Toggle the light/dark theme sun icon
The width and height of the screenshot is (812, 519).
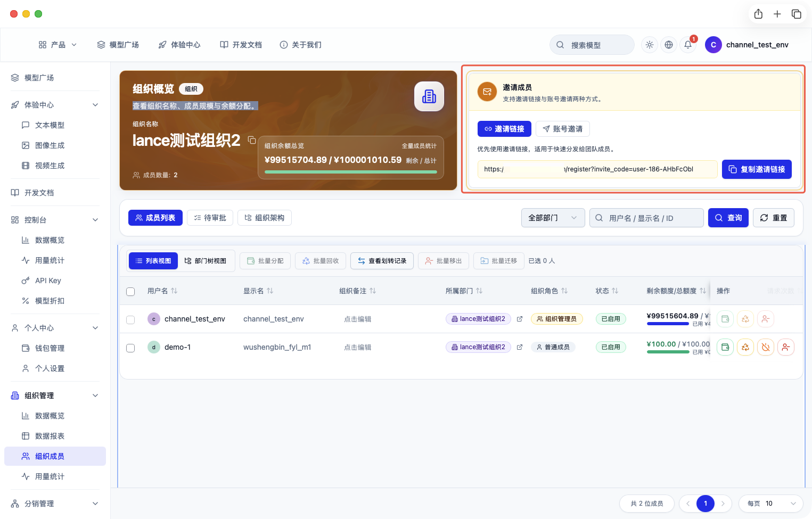pos(650,45)
